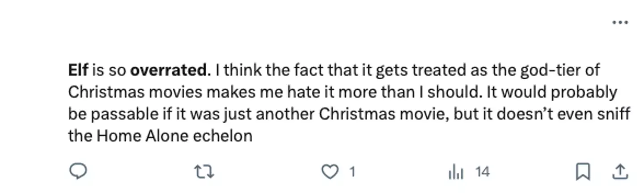The image size is (644, 193).
Task: Click the bold word "overrated"
Action: 169,70
